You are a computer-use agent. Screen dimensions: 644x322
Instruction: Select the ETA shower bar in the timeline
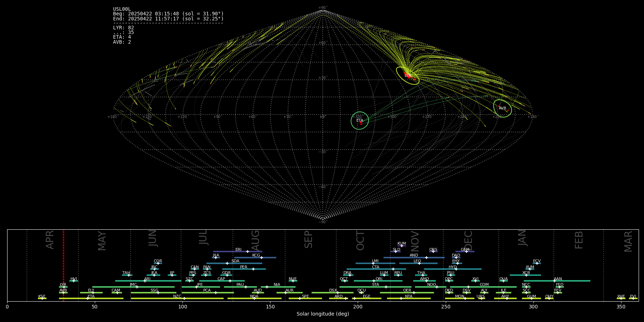pyautogui.click(x=91, y=298)
